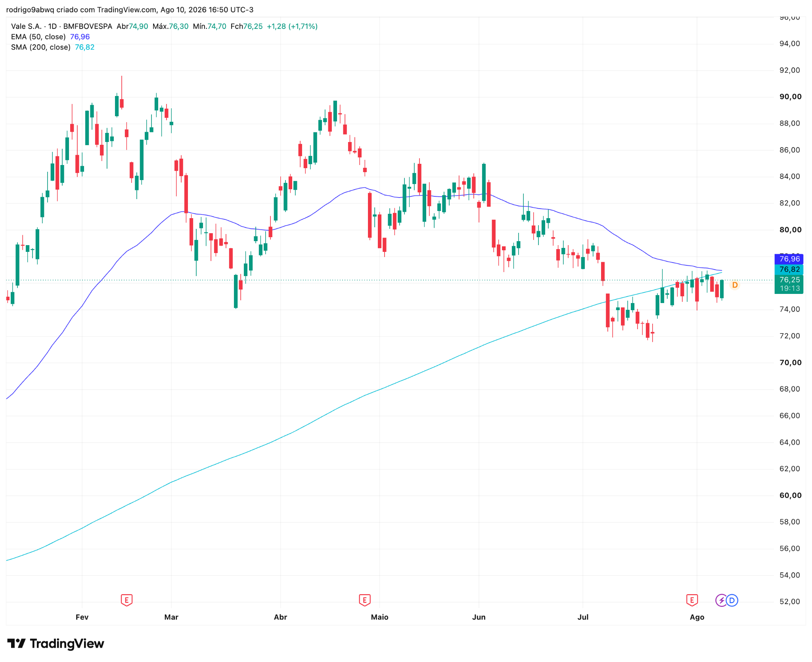Viewport: 812px width, 662px height.
Task: Click the 19:13 countdown timer label
Action: [x=790, y=289]
